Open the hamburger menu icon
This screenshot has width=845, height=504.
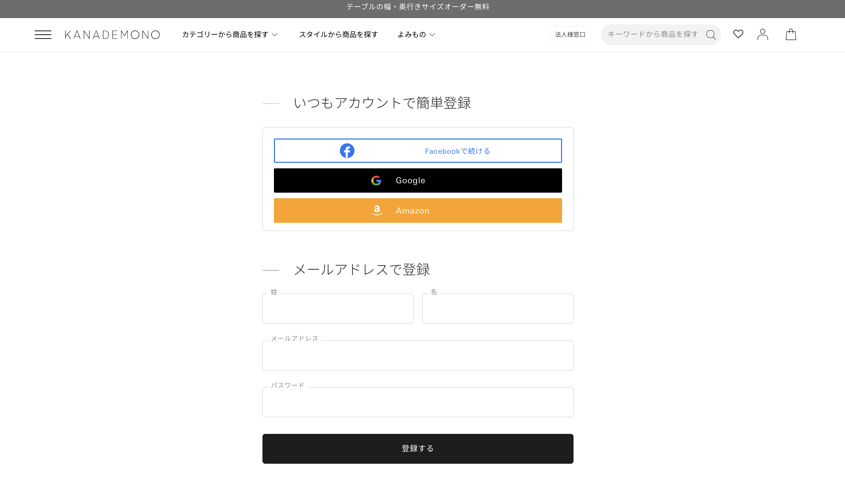tap(43, 35)
